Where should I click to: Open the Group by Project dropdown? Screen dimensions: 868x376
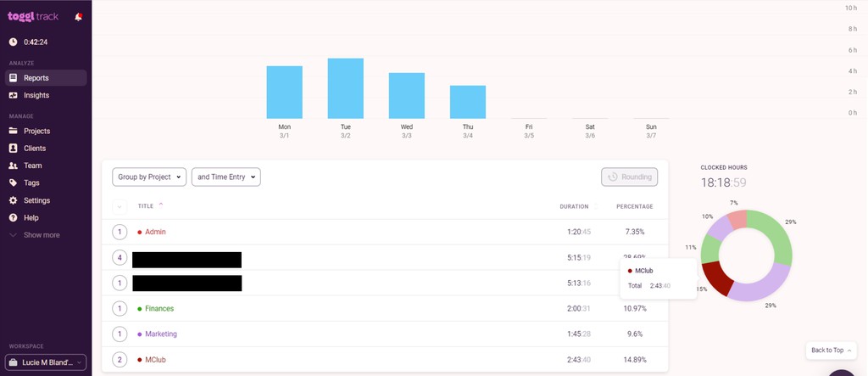pyautogui.click(x=149, y=177)
